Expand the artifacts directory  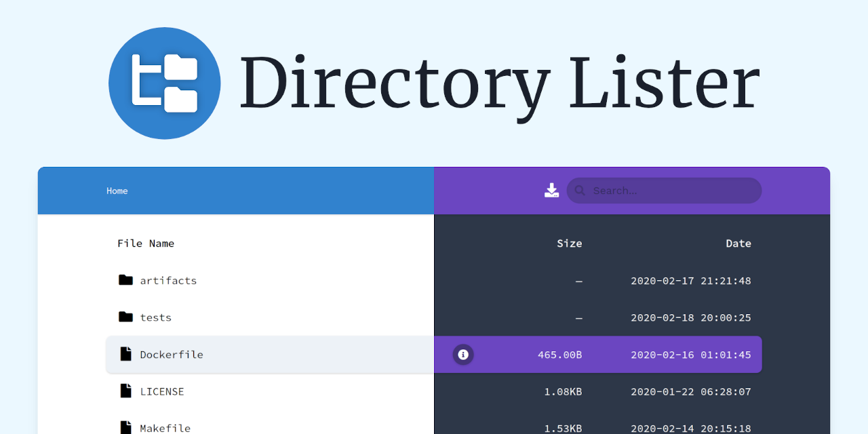coord(168,280)
